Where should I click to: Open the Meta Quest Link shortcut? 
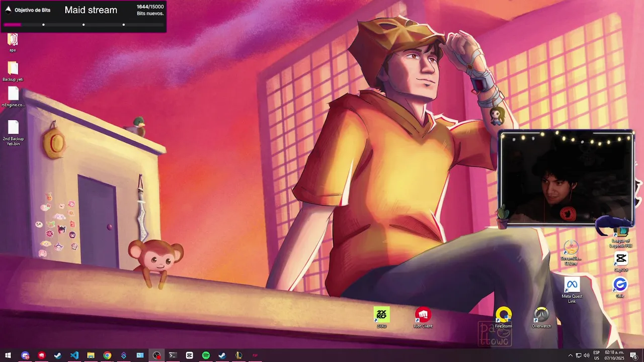(572, 290)
